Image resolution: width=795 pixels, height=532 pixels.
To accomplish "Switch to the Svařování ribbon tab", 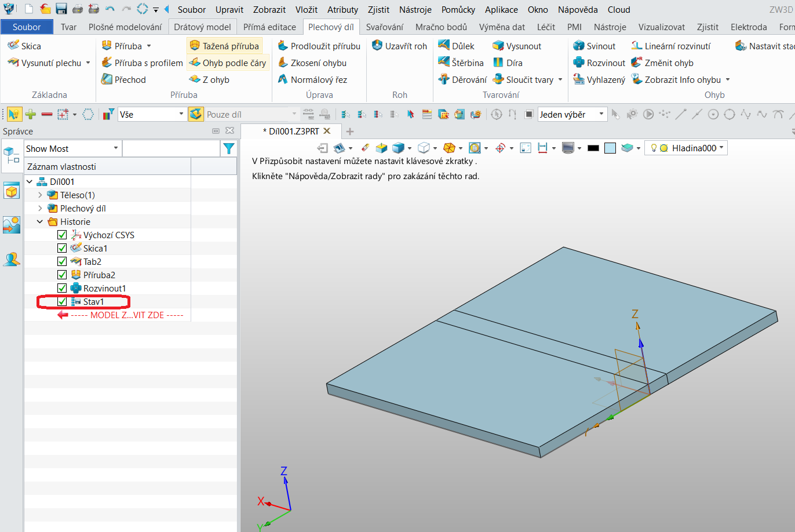I will [385, 27].
